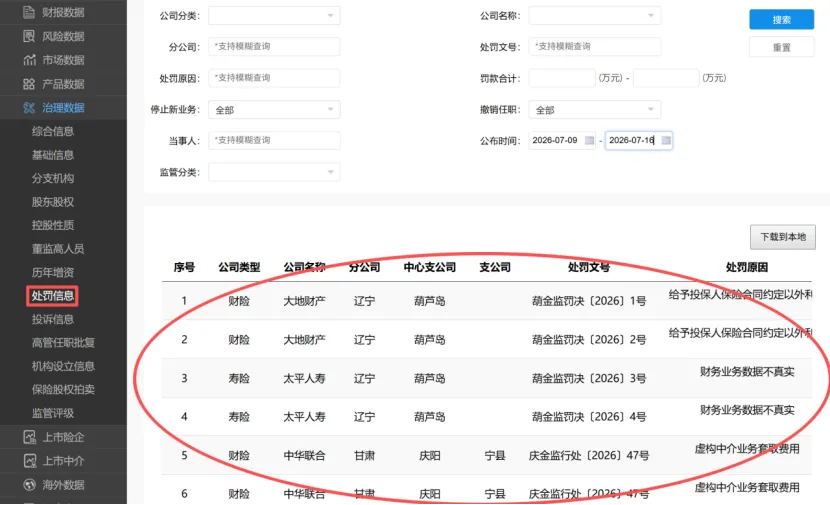
Task: Click the 支公司 column header
Action: coord(495,267)
